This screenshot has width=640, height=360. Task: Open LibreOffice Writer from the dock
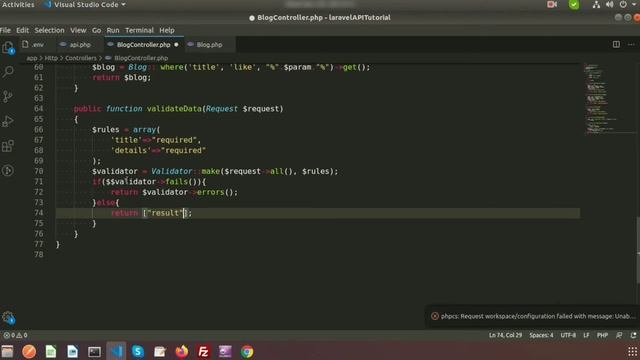[73, 351]
